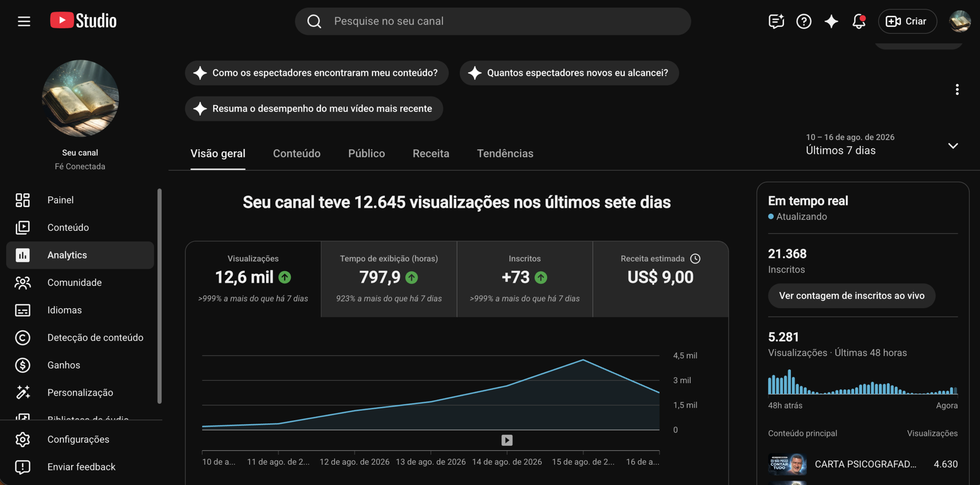Click the video marker icon under the chart
Viewport: 980px width, 485px height.
(x=507, y=440)
